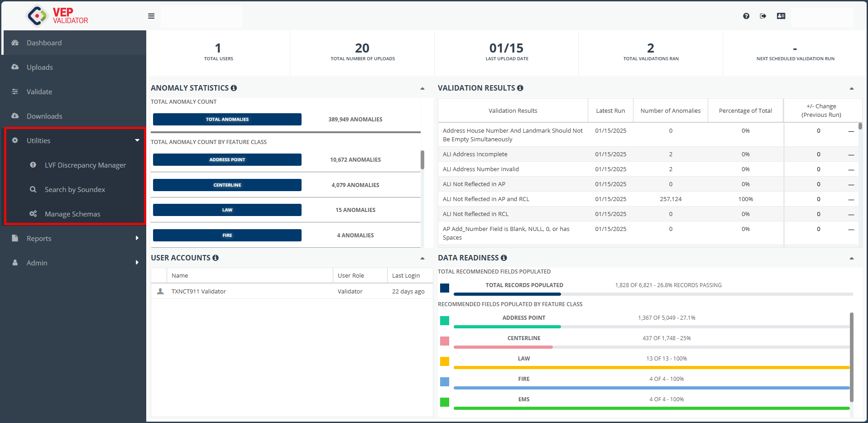Viewport: 868px width, 423px height.
Task: Sort by Percentage of Total header
Action: pos(745,111)
